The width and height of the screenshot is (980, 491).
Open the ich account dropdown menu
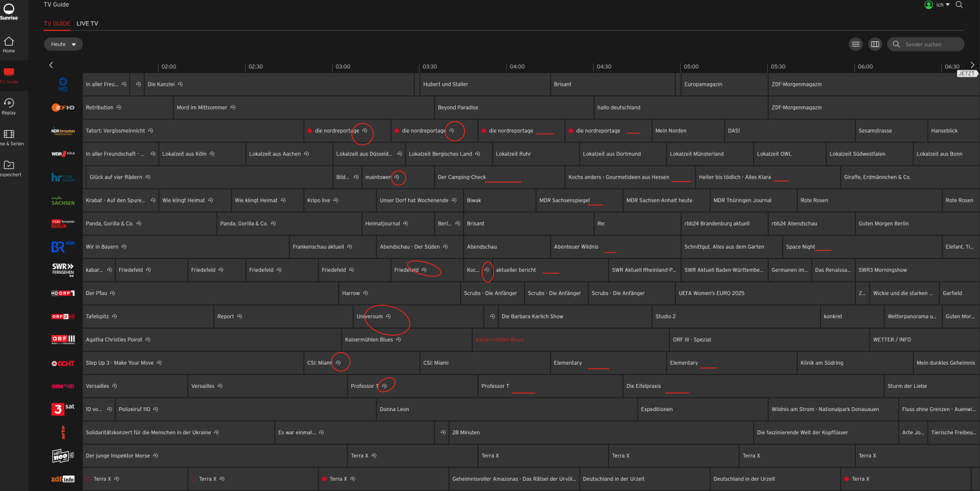tap(943, 5)
